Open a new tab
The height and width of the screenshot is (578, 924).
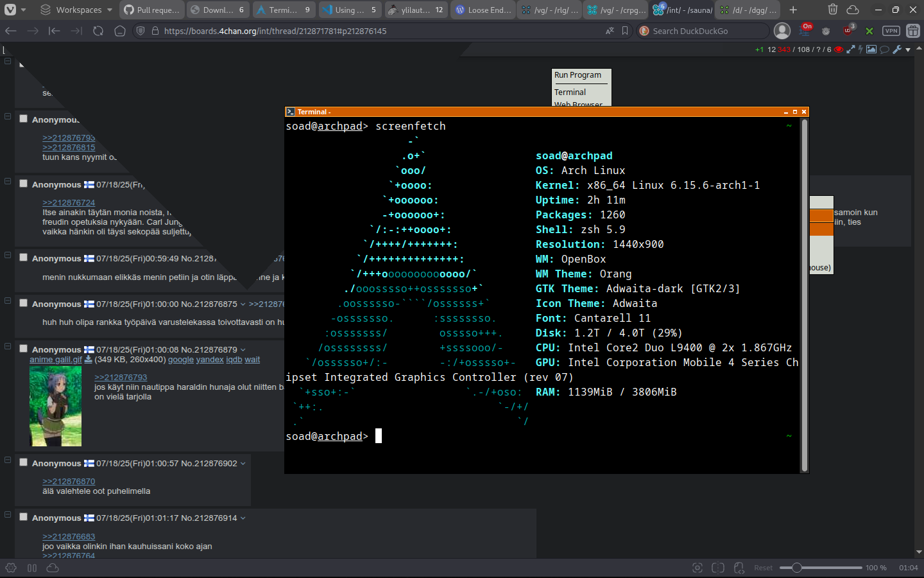(x=793, y=10)
